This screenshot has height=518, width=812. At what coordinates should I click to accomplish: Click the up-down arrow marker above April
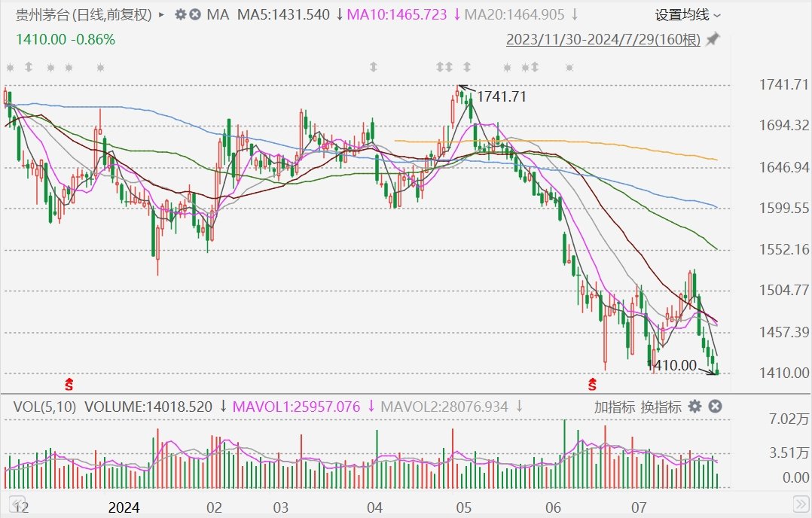(374, 67)
